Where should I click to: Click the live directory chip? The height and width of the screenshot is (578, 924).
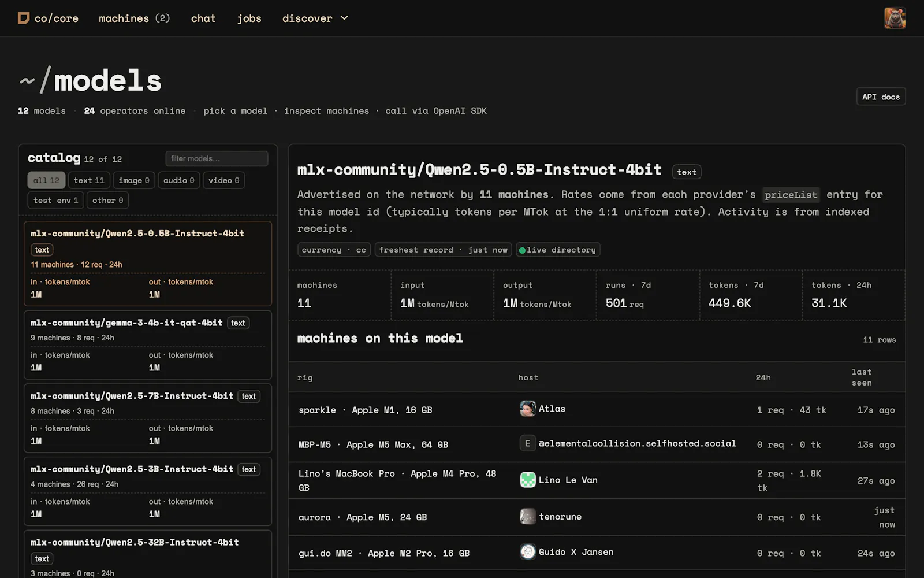[x=558, y=250]
